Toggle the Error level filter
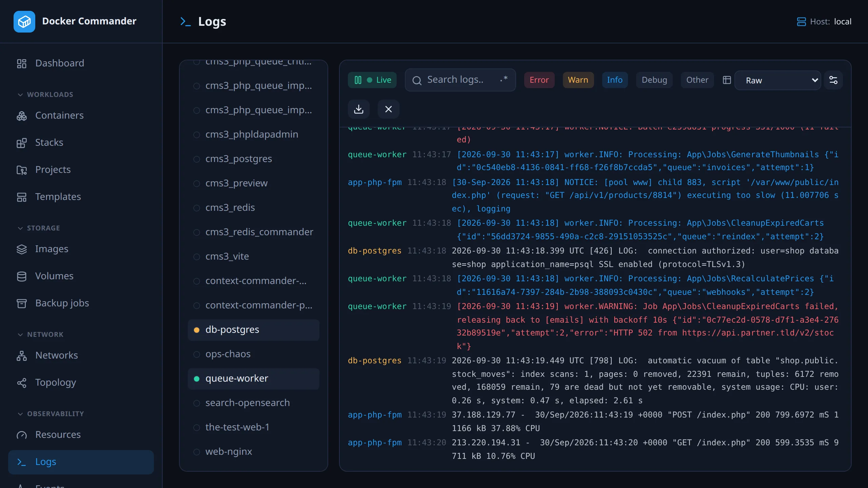The height and width of the screenshot is (488, 868). (539, 80)
